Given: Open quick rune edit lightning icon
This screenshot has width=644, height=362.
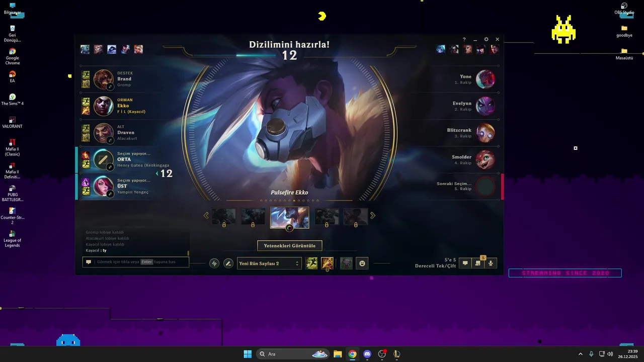Looking at the screenshot, I should tap(214, 263).
